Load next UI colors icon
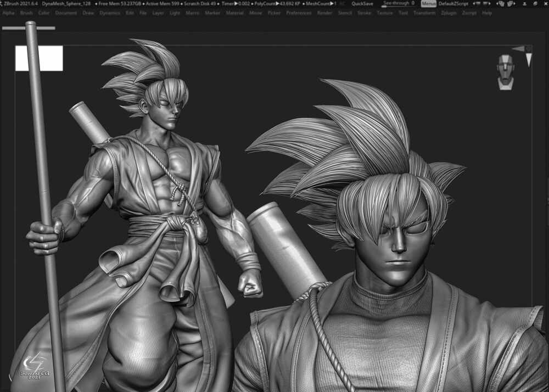 click(x=512, y=3)
